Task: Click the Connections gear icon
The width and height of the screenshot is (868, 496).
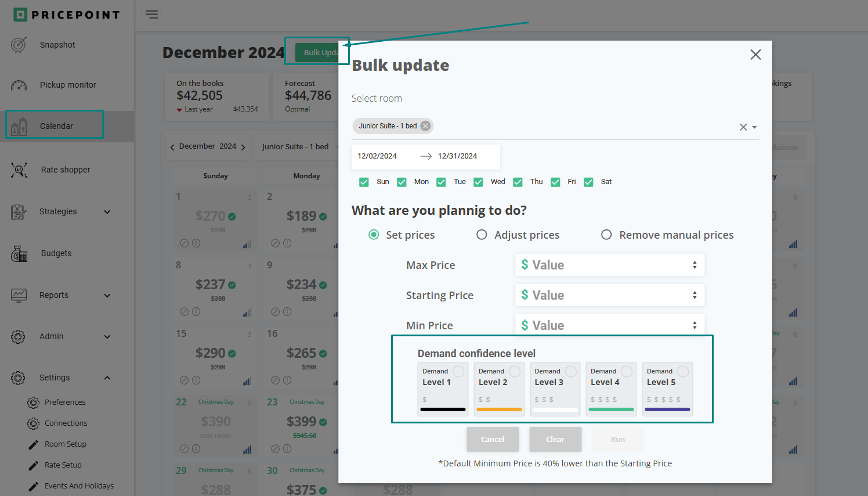Action: pyautogui.click(x=34, y=423)
